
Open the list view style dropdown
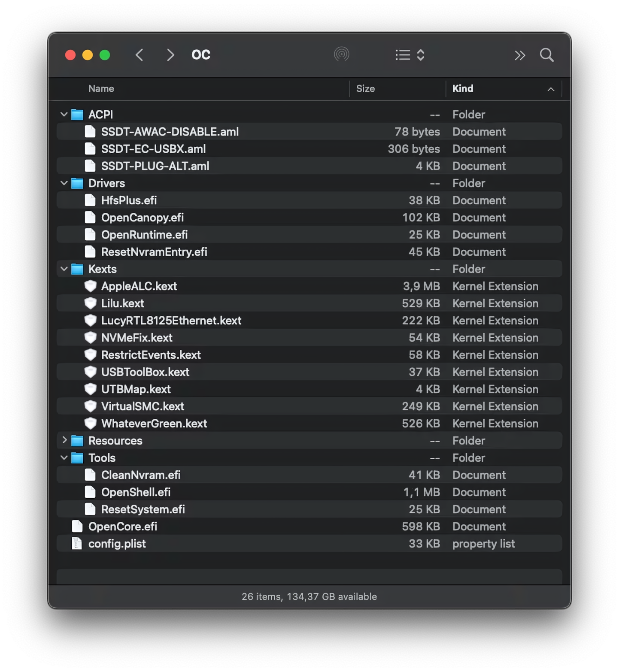point(410,55)
